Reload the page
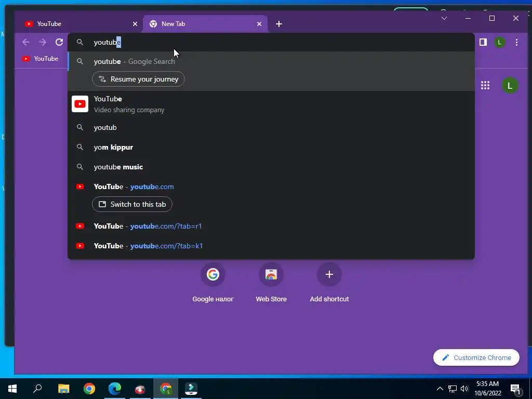Image resolution: width=532 pixels, height=399 pixels. (x=59, y=42)
